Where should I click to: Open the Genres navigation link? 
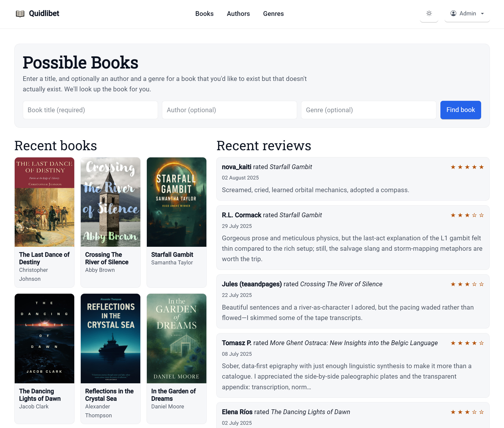click(x=273, y=14)
